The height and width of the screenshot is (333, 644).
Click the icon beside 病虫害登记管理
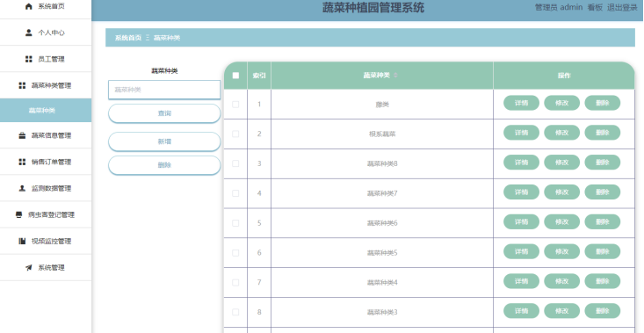[19, 214]
